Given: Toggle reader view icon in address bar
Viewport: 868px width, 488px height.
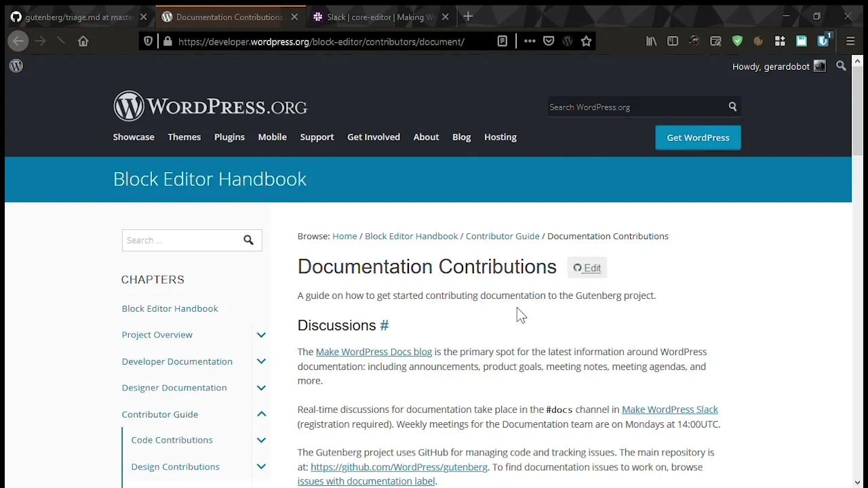Looking at the screenshot, I should point(502,41).
